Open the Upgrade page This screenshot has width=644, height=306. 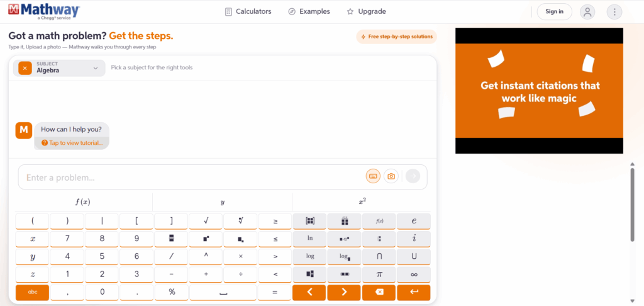pos(367,11)
